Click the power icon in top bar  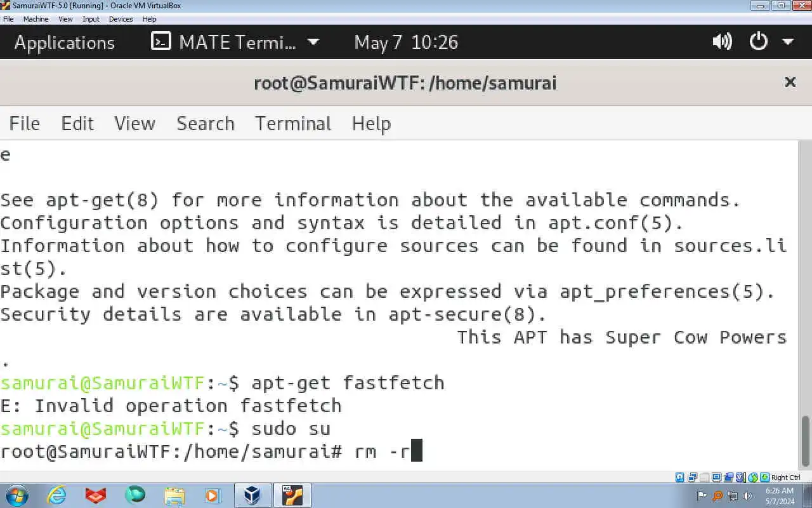pyautogui.click(x=759, y=43)
